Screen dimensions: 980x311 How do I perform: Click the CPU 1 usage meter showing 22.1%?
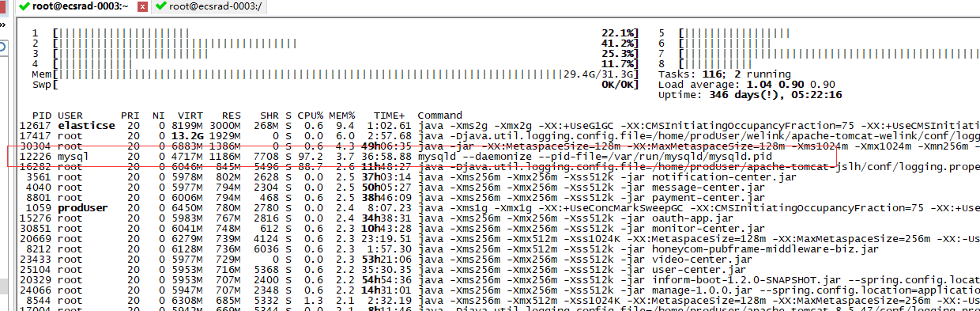(x=346, y=33)
